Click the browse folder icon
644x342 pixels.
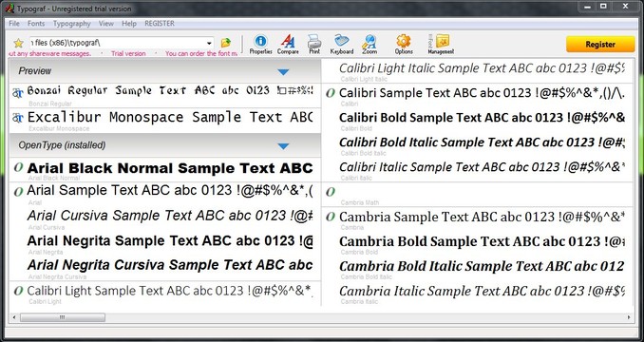226,43
